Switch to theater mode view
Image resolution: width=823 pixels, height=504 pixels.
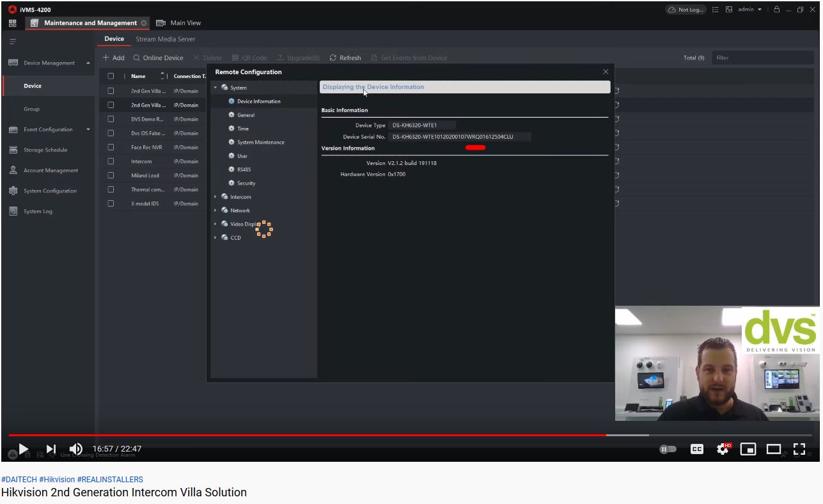(x=774, y=449)
